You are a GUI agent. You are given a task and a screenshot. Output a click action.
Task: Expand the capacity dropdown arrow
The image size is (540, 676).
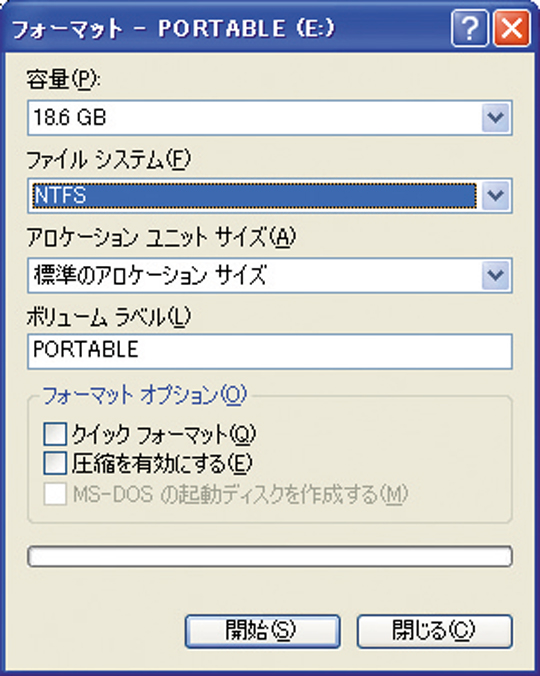coord(495,118)
